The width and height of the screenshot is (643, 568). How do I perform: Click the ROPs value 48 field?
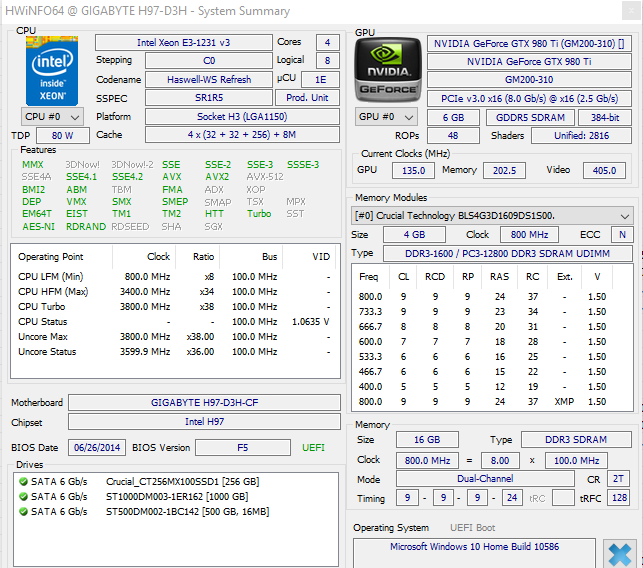click(x=453, y=136)
